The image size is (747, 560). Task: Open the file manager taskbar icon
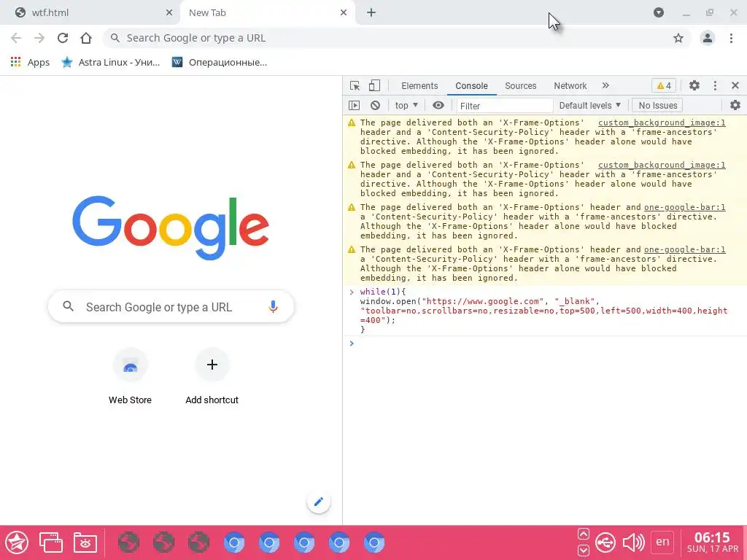[85, 542]
